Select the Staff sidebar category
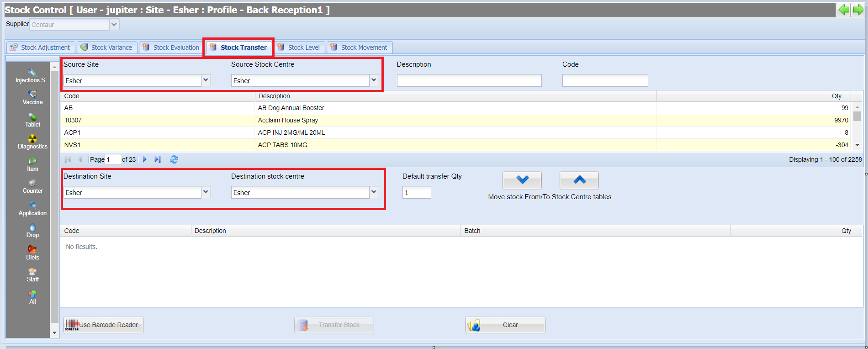This screenshot has width=868, height=349. 32,275
